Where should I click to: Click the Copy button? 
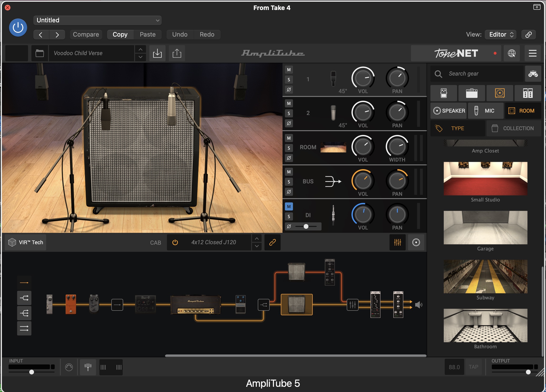120,35
